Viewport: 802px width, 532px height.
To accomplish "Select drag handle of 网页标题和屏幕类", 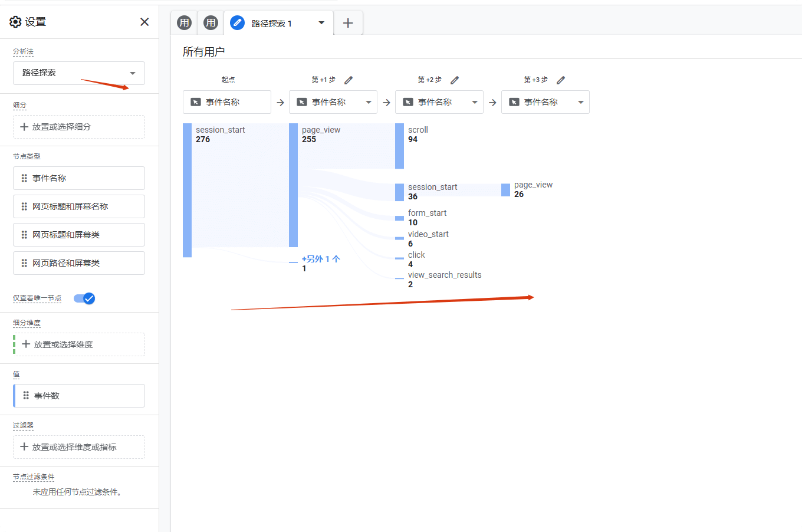I will 24,235.
